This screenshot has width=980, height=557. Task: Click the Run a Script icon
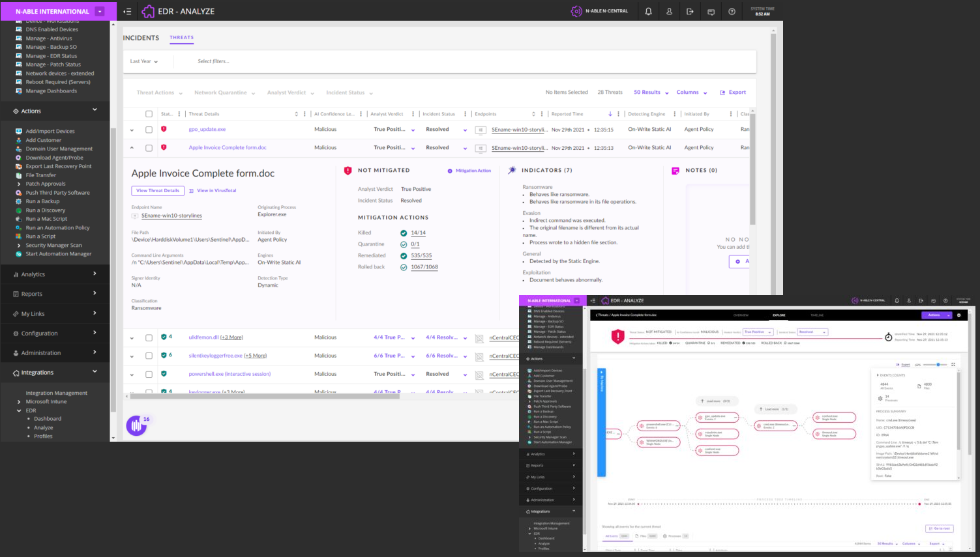[19, 236]
